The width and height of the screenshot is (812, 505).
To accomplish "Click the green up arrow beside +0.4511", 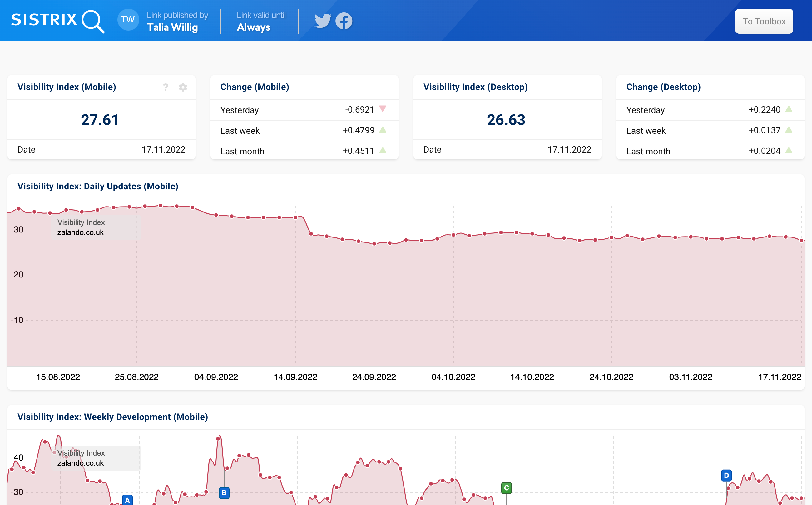I will 383,150.
